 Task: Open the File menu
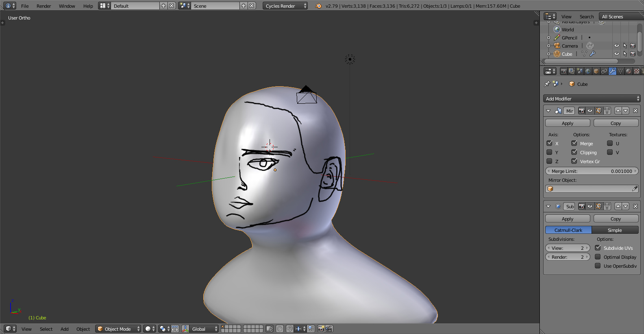tap(25, 6)
